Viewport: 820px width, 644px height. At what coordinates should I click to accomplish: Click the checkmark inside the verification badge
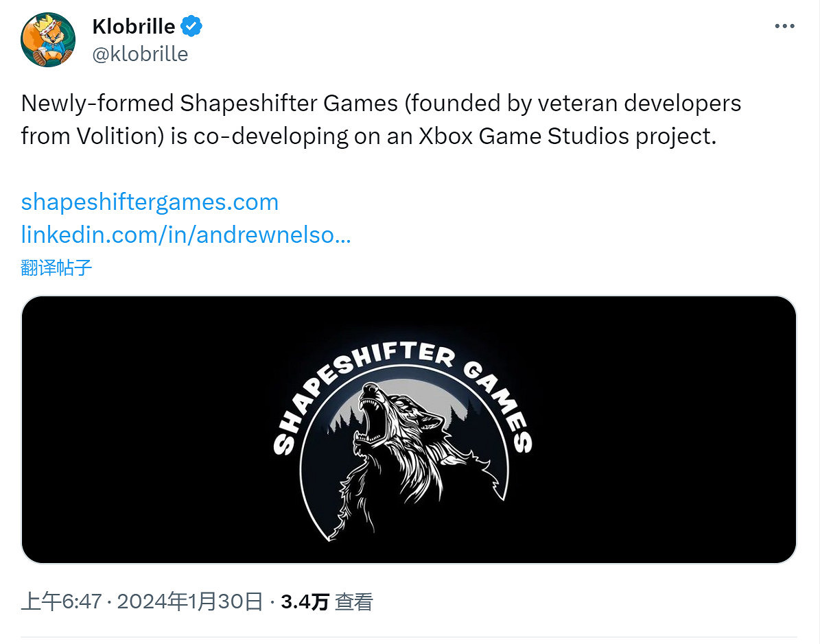[190, 26]
